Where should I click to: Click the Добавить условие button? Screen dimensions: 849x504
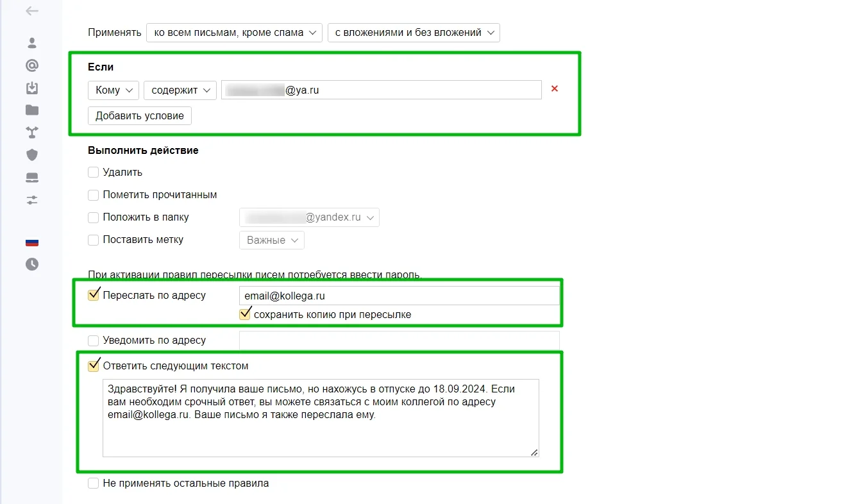point(140,116)
